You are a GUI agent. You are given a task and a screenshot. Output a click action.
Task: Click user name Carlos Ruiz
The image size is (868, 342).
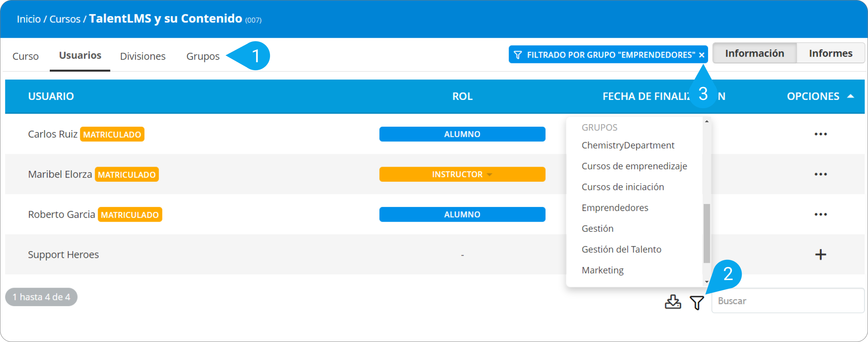pos(53,134)
